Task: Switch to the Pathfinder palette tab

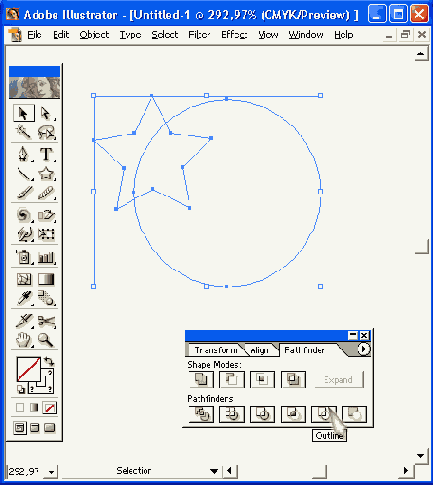Action: tap(304, 350)
